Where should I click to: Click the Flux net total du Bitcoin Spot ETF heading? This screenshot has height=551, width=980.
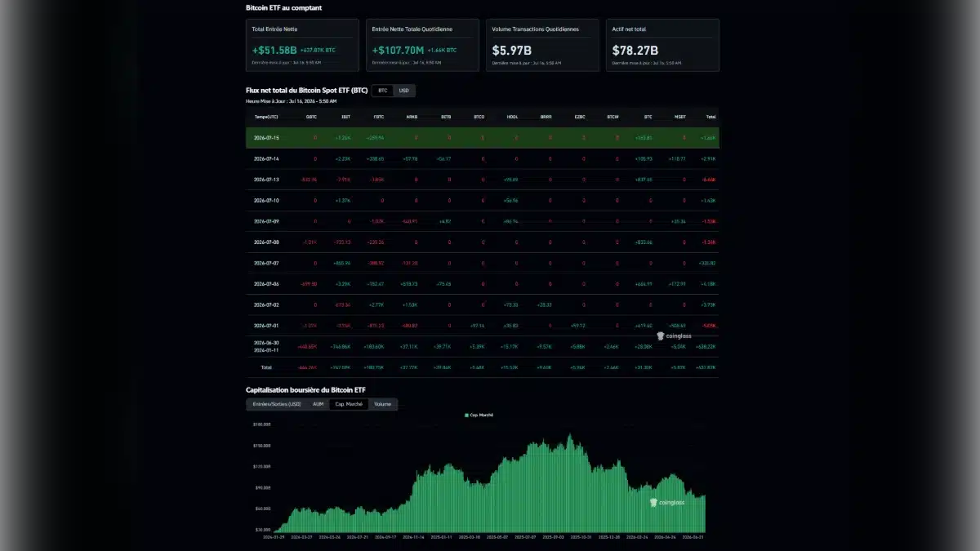(307, 90)
